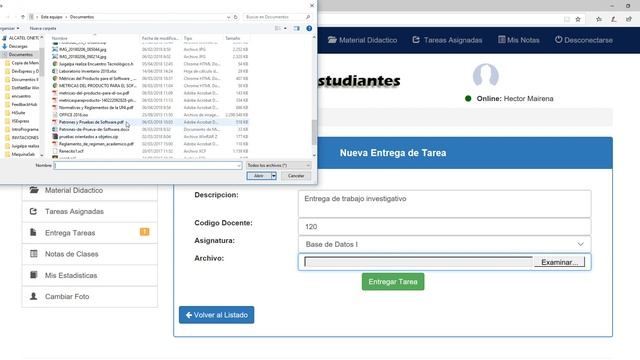Click the dropdown arrow beside Abrir button
Screen dimensions: 640x360
pos(273,176)
